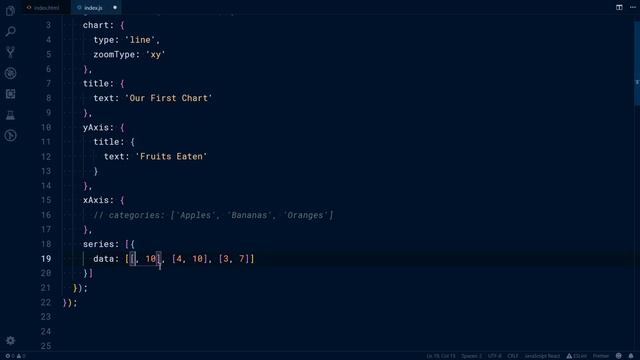Screen dimensions: 640x360
Task: Change the UTF-8 file encoding
Action: tap(495, 356)
